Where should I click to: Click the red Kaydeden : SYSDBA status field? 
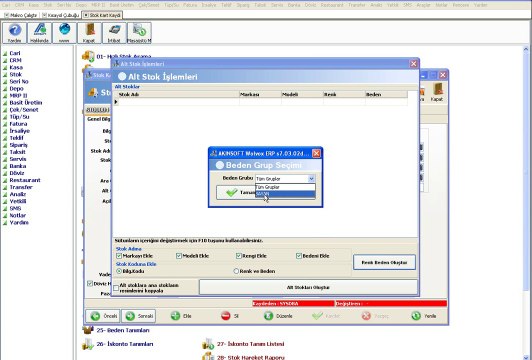pos(293,303)
